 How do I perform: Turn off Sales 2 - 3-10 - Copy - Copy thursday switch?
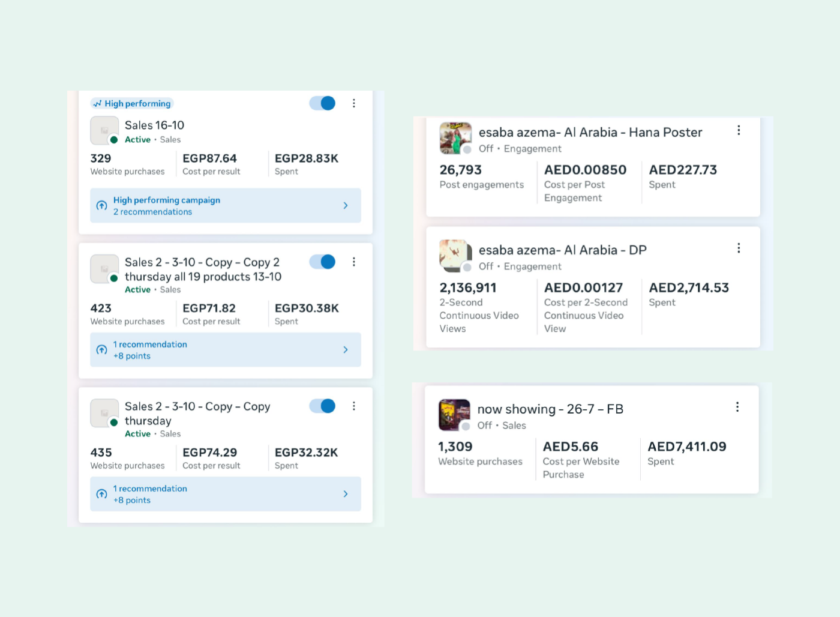[x=323, y=406]
